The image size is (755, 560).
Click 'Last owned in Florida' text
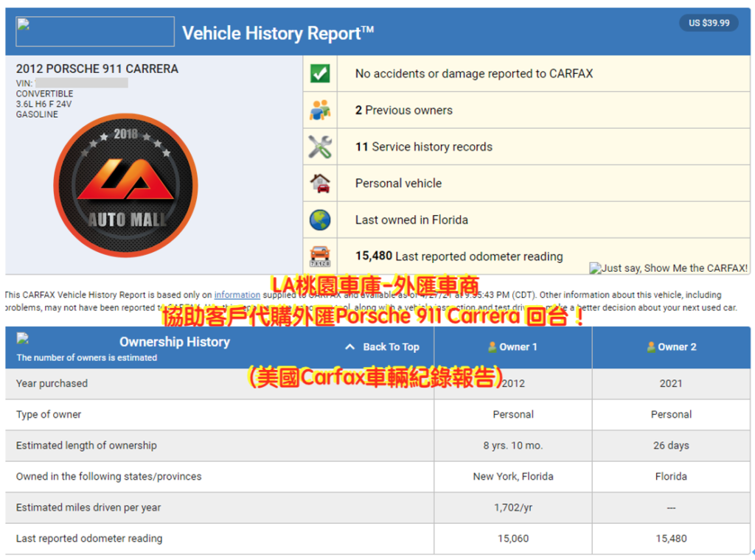411,220
